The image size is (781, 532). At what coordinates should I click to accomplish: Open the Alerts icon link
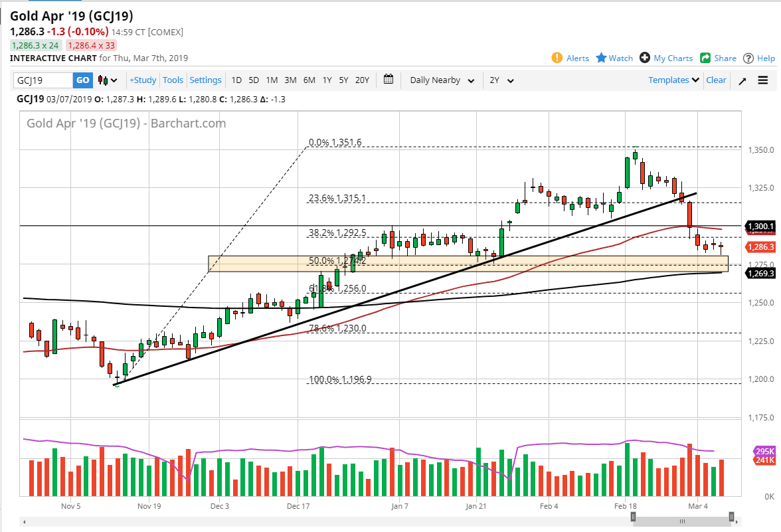557,58
